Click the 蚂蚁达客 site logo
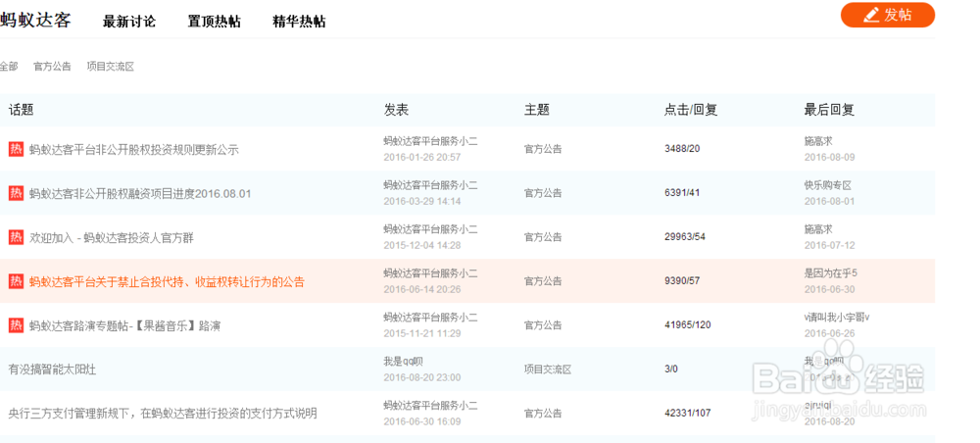Viewport: 980px width, 443px height. [x=35, y=20]
